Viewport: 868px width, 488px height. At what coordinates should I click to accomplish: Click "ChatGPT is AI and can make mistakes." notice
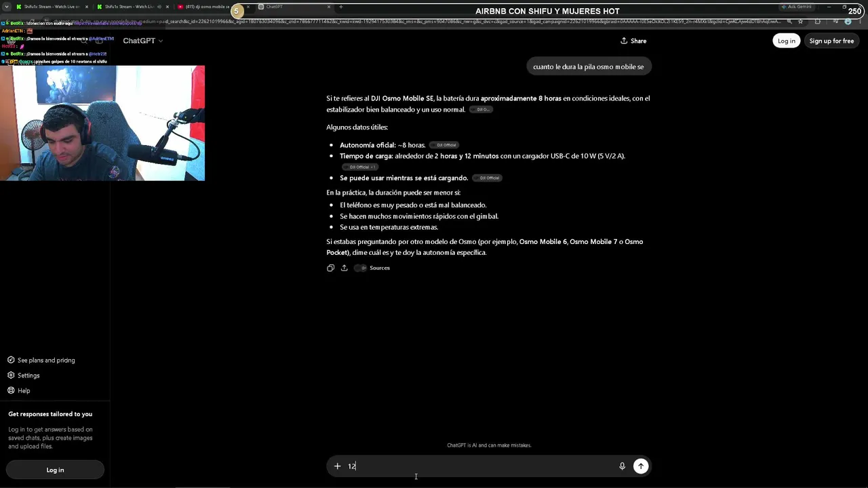click(x=489, y=445)
